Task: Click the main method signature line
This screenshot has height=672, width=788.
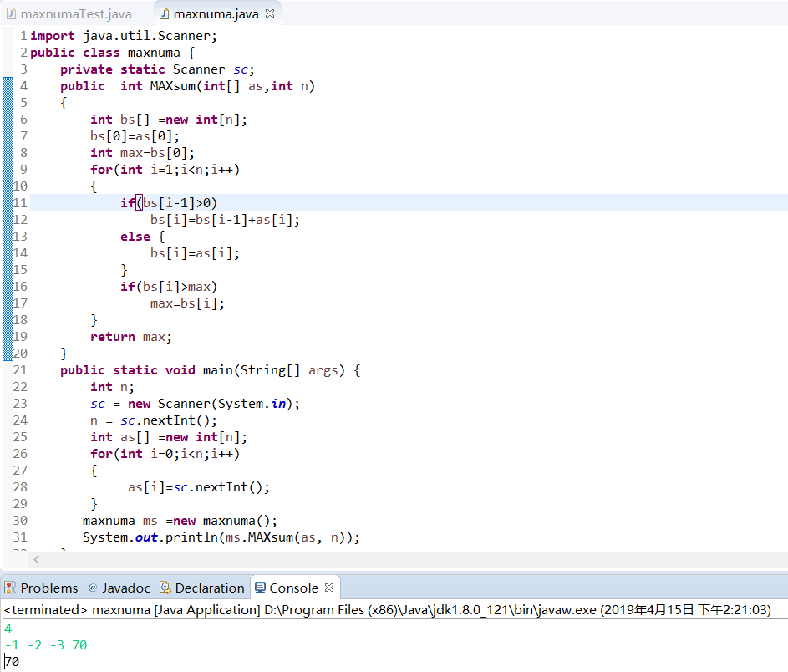Action: click(x=210, y=370)
